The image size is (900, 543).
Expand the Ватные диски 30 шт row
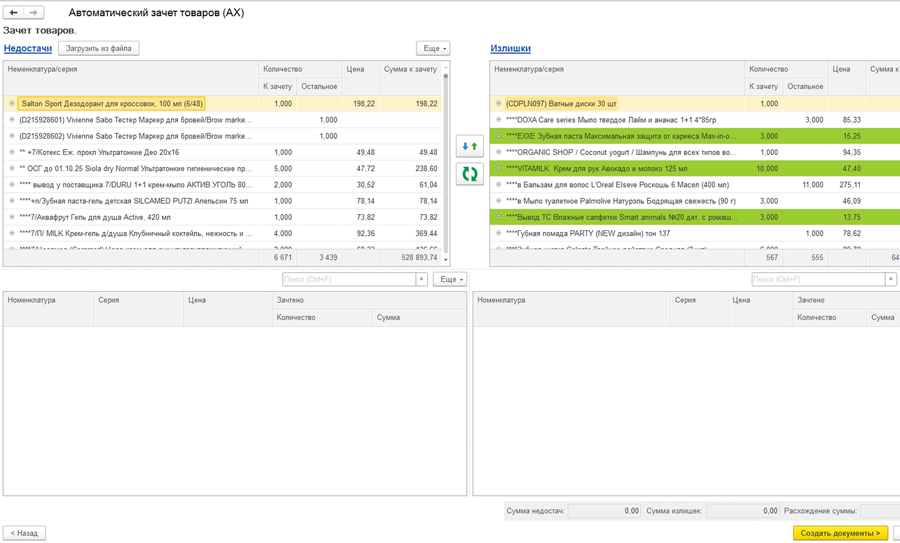tap(498, 104)
